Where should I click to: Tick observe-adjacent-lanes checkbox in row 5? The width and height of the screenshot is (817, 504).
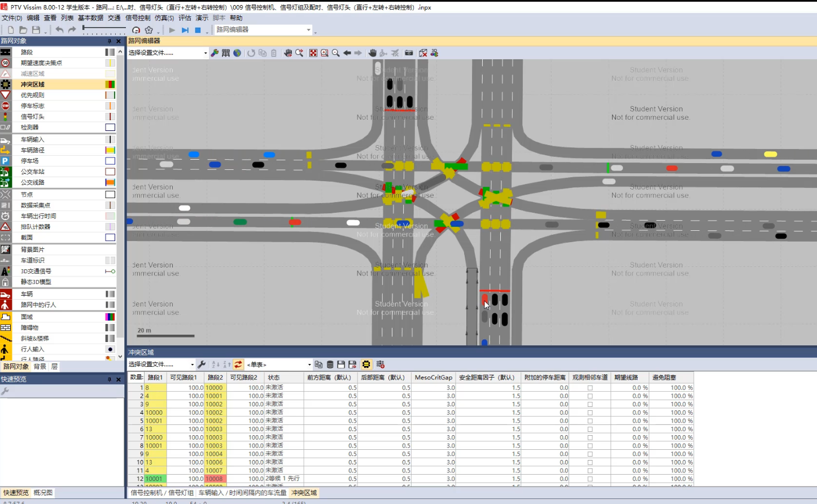(x=590, y=421)
